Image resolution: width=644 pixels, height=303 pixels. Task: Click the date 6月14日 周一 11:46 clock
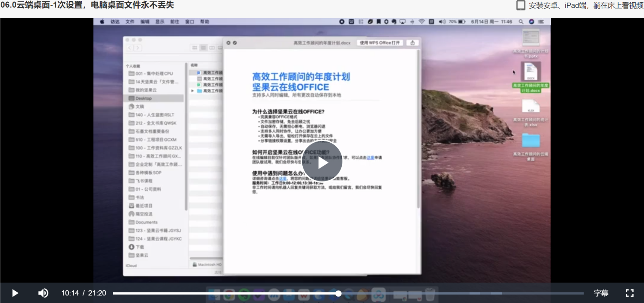[492, 22]
